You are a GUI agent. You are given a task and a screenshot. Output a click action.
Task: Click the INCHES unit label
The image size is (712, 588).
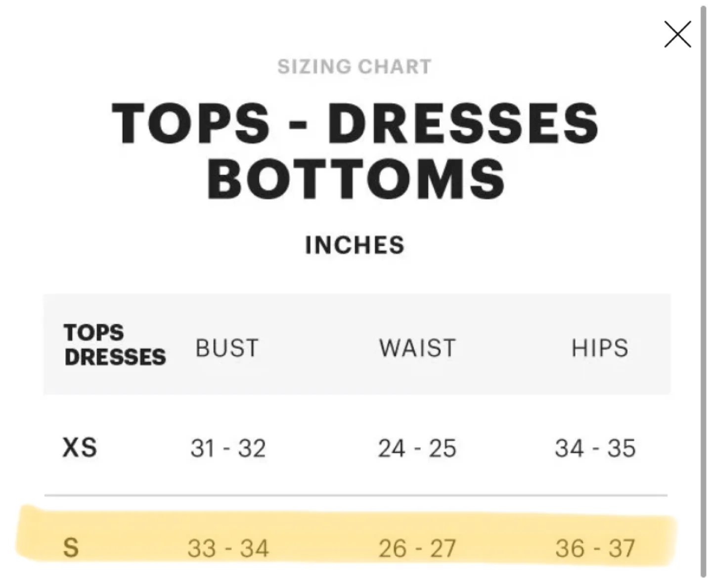pos(355,244)
